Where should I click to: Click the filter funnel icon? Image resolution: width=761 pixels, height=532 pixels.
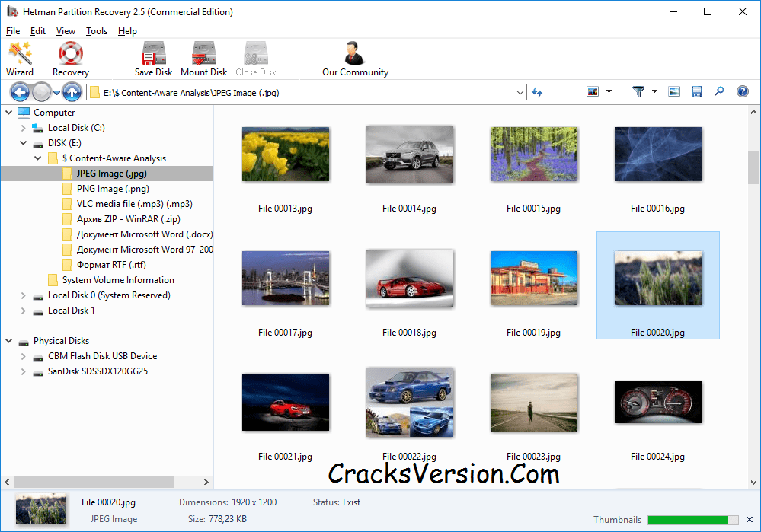click(638, 91)
